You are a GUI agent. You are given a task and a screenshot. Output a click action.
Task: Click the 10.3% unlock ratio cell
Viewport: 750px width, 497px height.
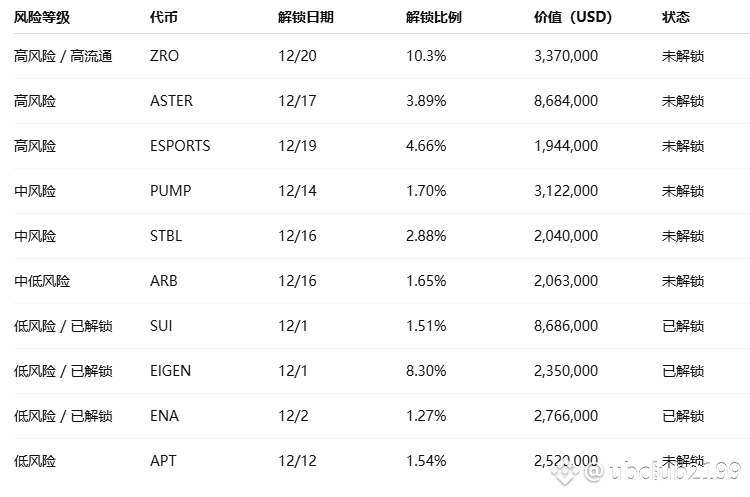426,56
